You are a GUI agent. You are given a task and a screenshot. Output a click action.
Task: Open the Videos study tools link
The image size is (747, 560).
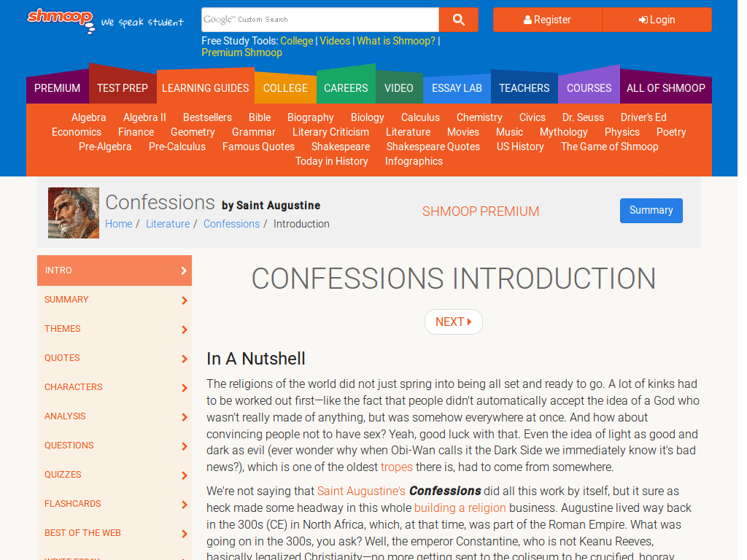tap(335, 41)
